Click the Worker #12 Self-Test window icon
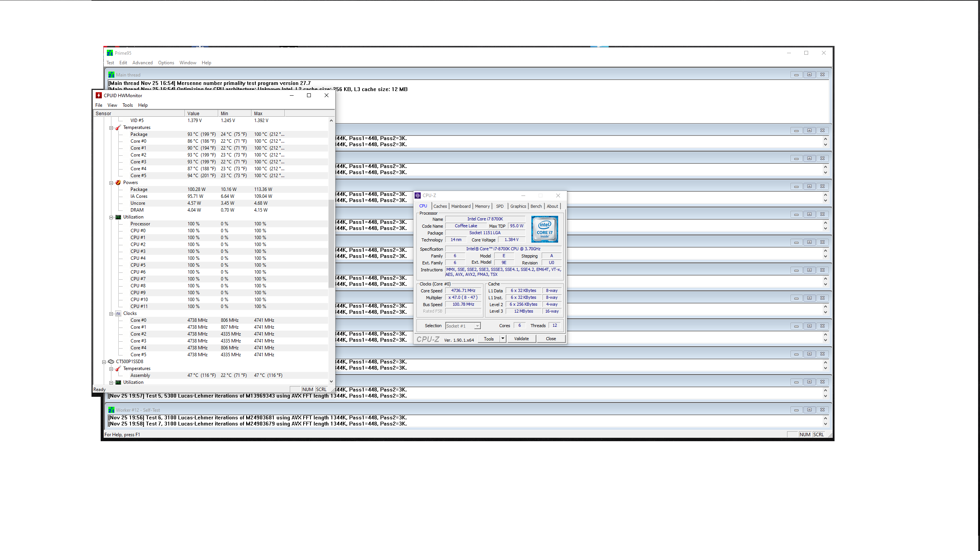 coord(111,410)
